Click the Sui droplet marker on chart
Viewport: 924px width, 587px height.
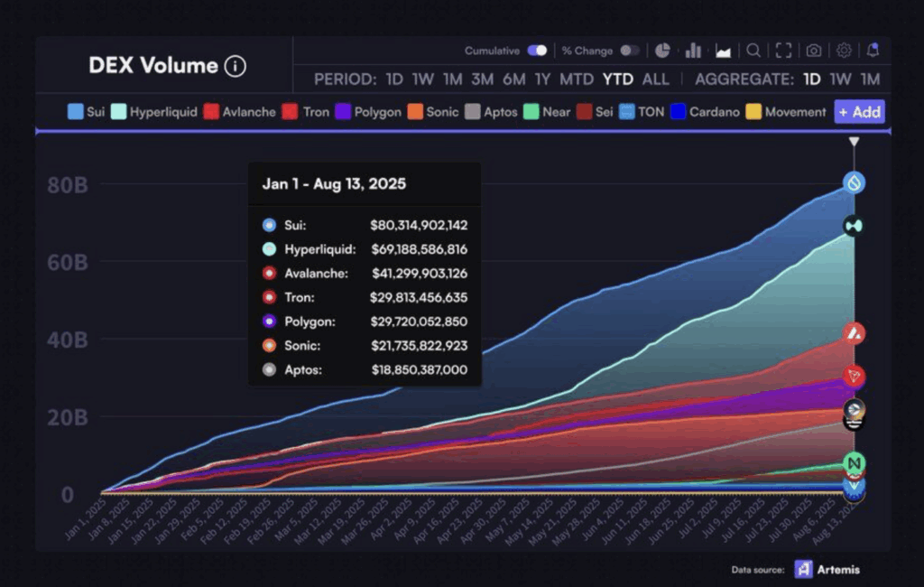tap(854, 183)
